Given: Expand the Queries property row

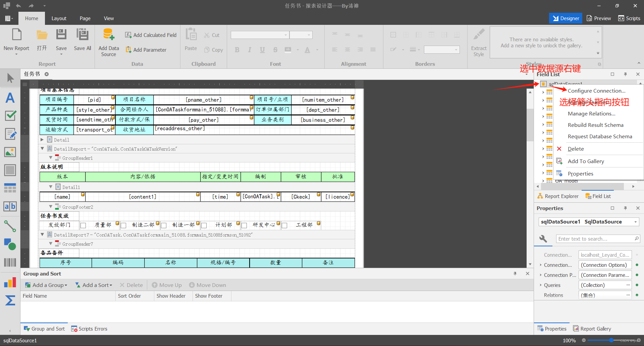Looking at the screenshot, I should 541,285.
